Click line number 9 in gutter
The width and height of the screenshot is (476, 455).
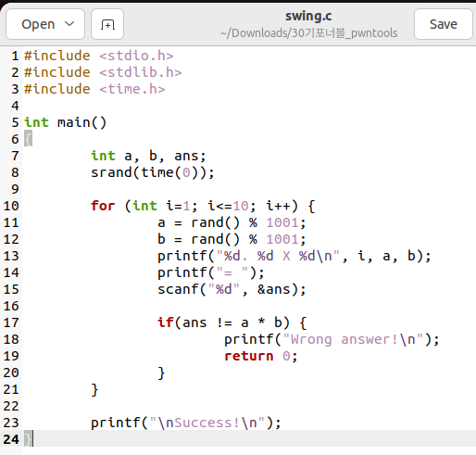(15, 189)
